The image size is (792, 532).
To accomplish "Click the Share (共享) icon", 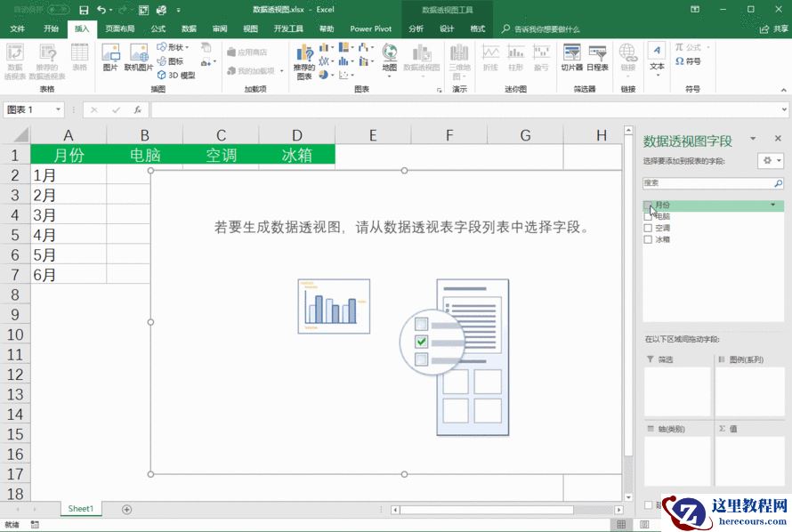I will (x=774, y=28).
